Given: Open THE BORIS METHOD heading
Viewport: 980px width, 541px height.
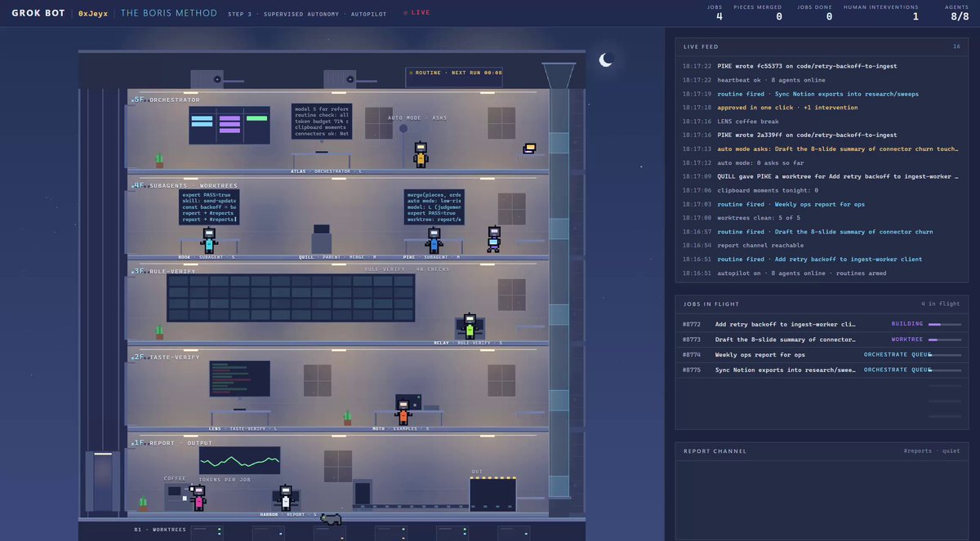Looking at the screenshot, I should [x=169, y=13].
